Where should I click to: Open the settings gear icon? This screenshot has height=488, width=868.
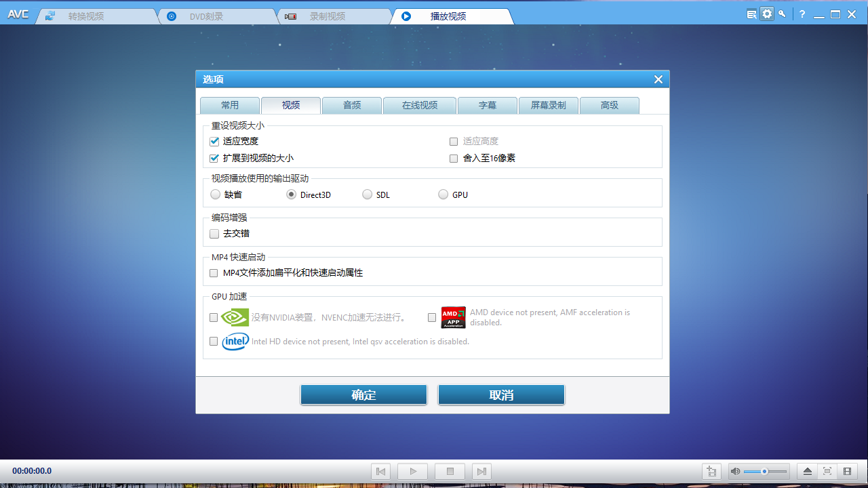pos(767,14)
